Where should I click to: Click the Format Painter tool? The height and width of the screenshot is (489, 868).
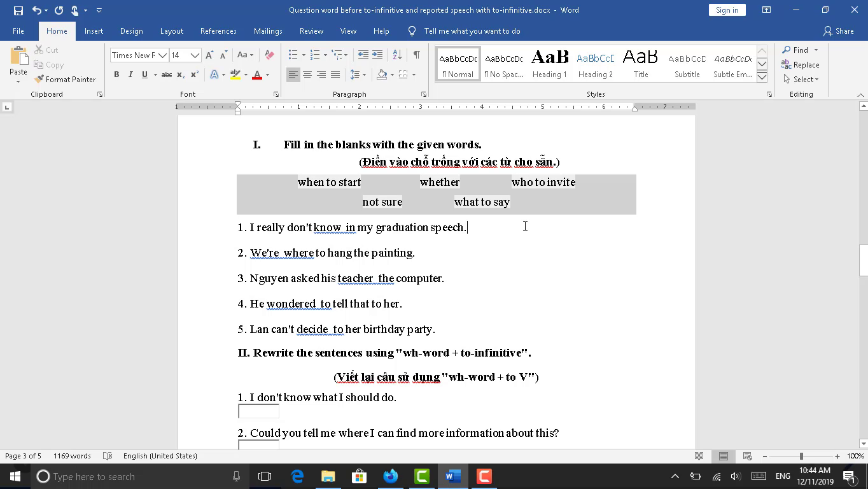[65, 80]
